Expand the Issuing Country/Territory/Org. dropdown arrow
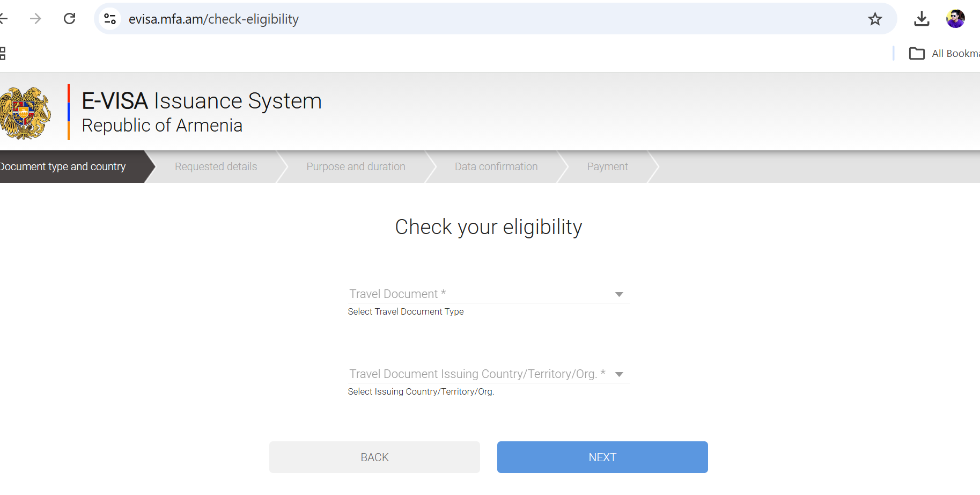Viewport: 980px width, 495px height. click(x=619, y=374)
